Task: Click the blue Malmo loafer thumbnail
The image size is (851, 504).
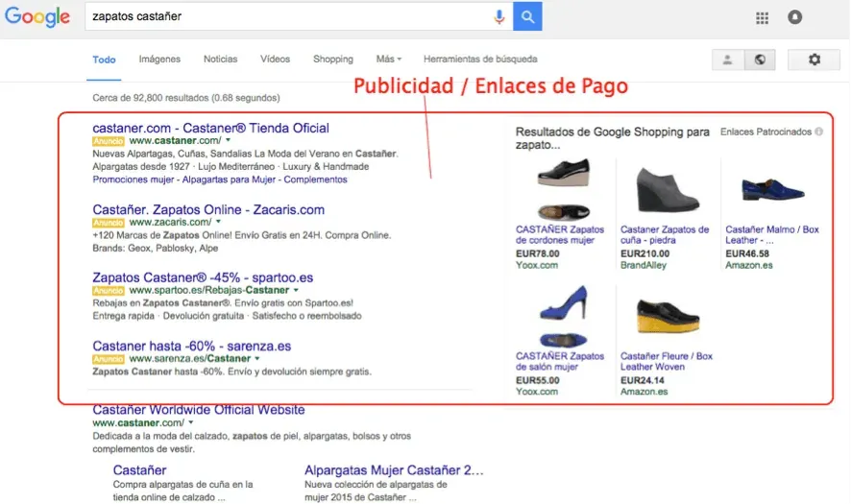Action: [x=772, y=189]
